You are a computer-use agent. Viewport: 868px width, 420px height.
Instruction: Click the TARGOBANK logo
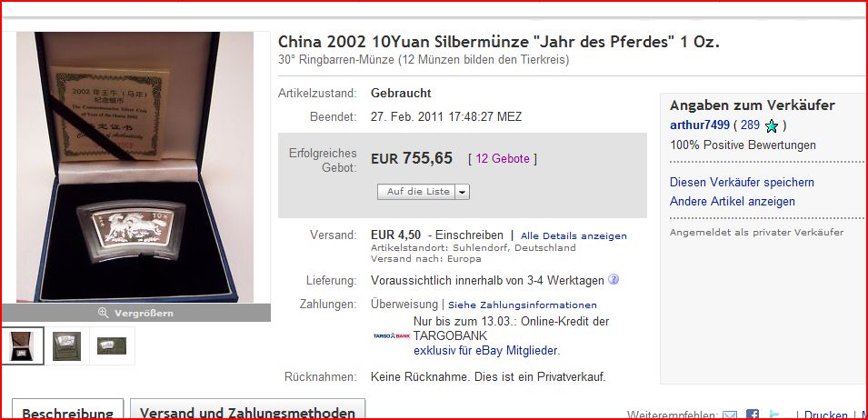392,335
